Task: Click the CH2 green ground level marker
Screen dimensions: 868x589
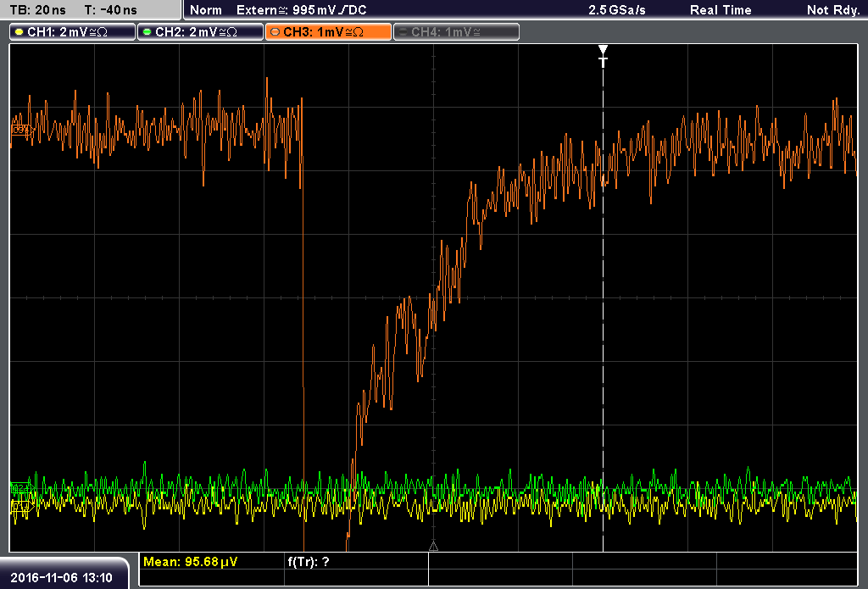Action: point(22,488)
